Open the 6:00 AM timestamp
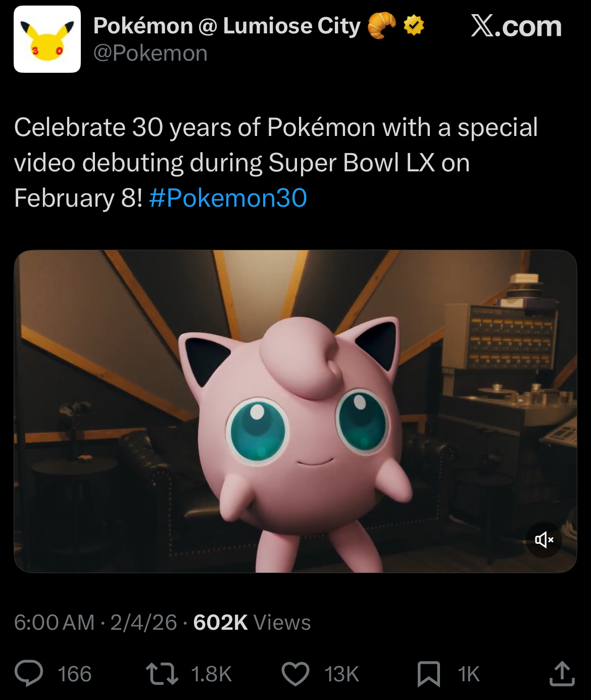The height and width of the screenshot is (700, 591). [x=55, y=622]
